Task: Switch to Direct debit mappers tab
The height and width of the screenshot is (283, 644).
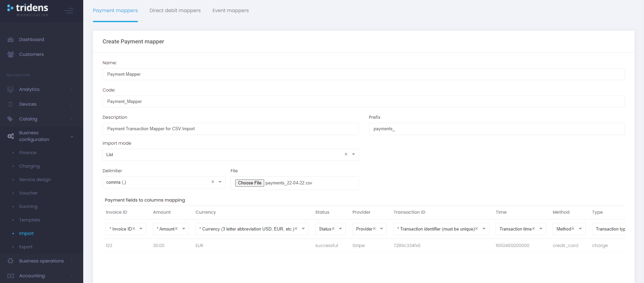Action: (175, 10)
